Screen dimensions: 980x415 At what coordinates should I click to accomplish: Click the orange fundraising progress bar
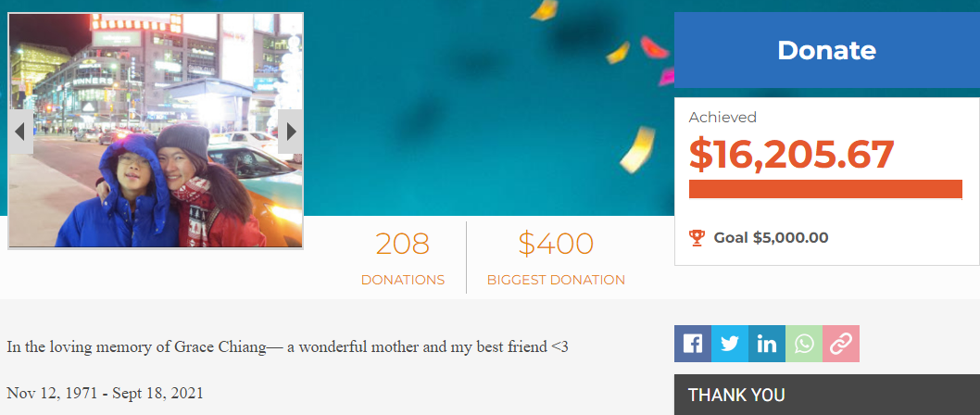point(825,189)
